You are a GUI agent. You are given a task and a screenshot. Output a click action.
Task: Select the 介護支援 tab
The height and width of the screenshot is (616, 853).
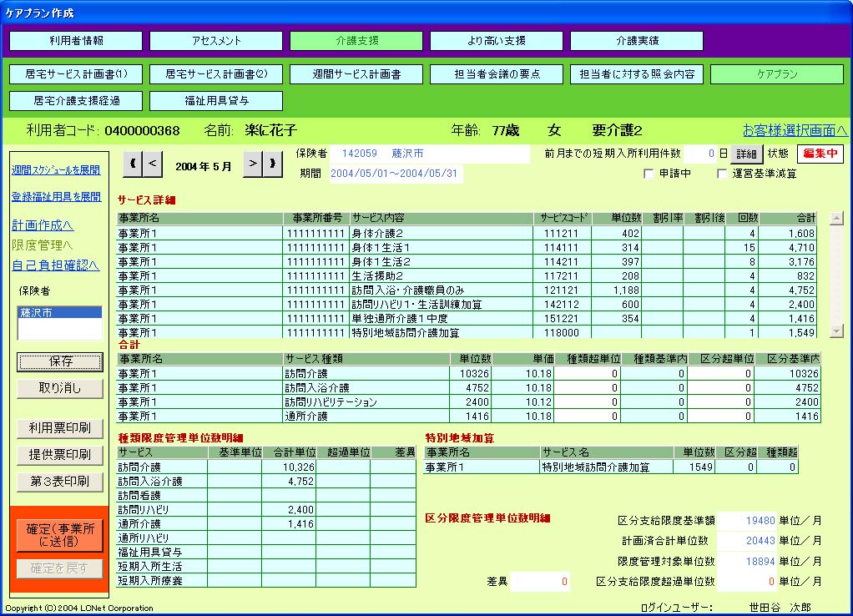pos(356,41)
